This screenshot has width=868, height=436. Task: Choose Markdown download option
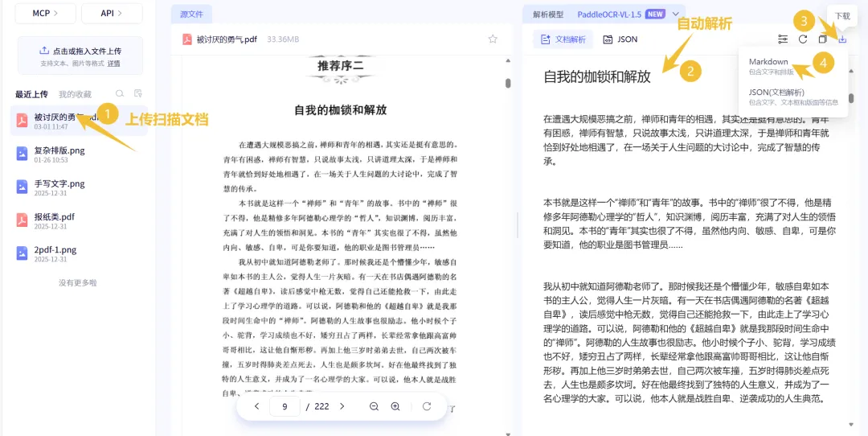[x=793, y=67]
